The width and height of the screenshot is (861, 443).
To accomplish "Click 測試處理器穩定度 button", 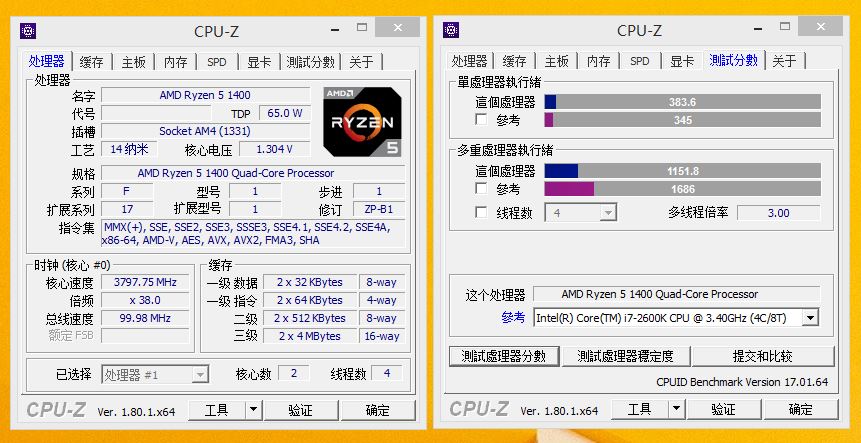I will 625,356.
